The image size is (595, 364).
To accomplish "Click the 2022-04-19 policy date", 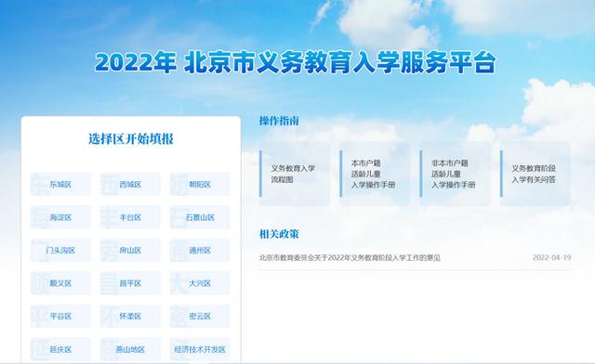I will pos(551,257).
